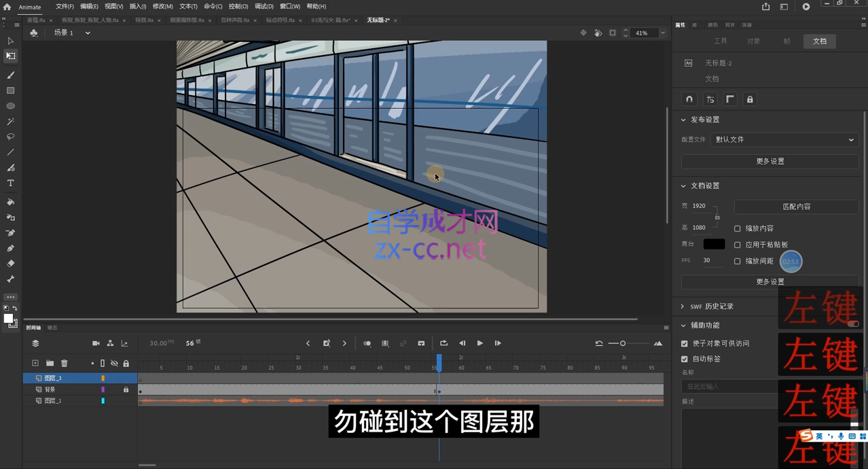Switch to the 对象 properties tab
Viewport: 868px width, 469px height.
(x=753, y=41)
